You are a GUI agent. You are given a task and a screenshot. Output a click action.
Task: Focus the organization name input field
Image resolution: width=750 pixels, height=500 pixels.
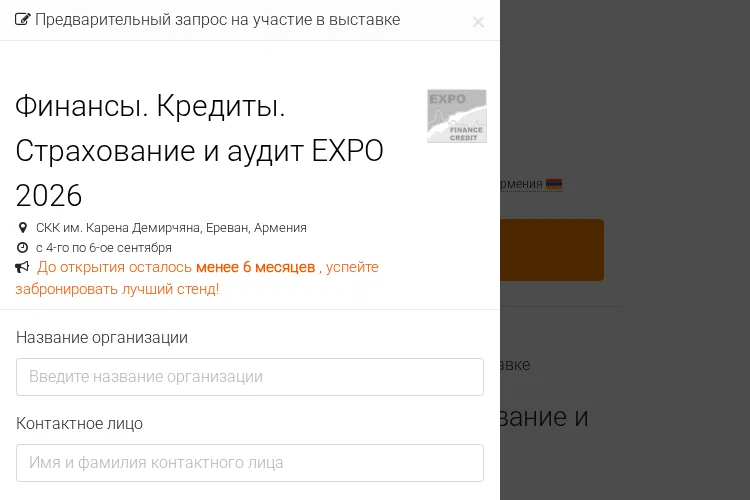click(x=250, y=377)
